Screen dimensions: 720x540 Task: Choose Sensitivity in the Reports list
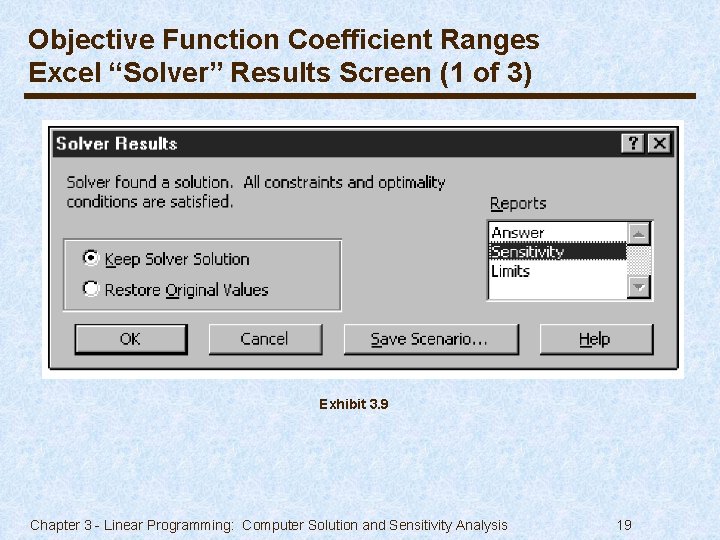(x=557, y=252)
